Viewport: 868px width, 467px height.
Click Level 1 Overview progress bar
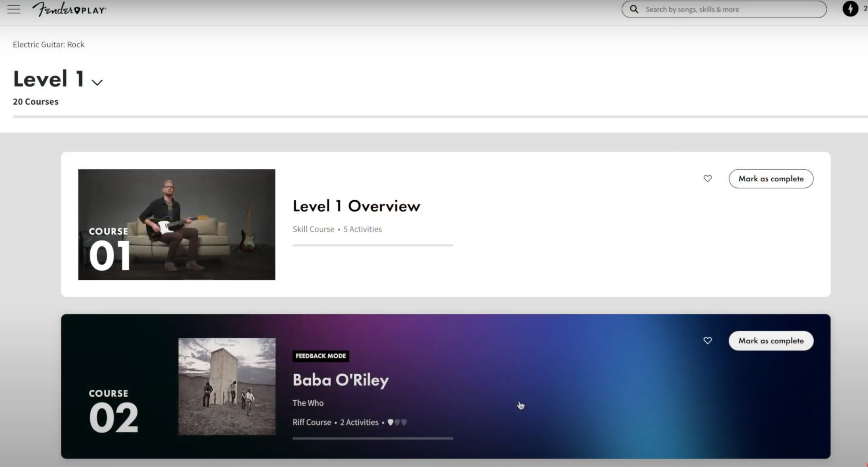coord(373,245)
